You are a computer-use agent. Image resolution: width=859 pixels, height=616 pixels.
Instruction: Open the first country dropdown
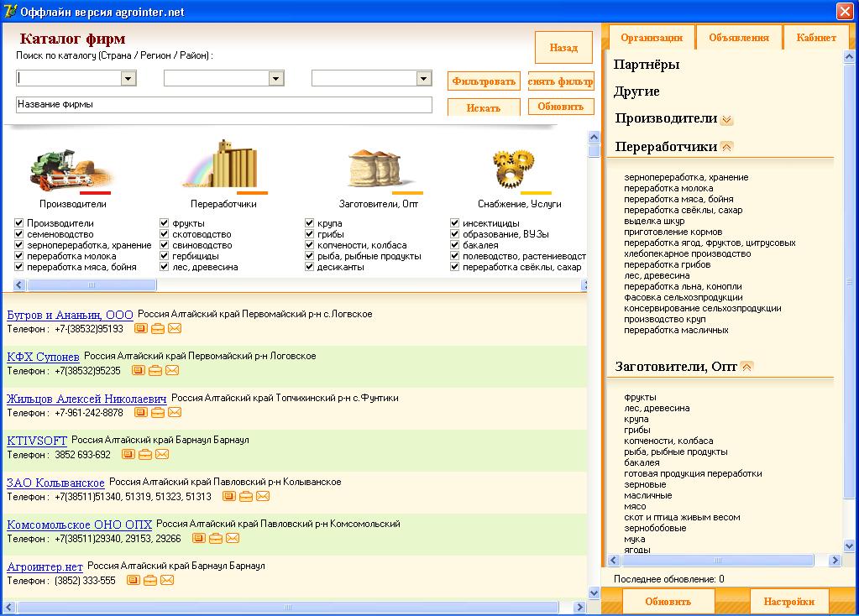[128, 78]
